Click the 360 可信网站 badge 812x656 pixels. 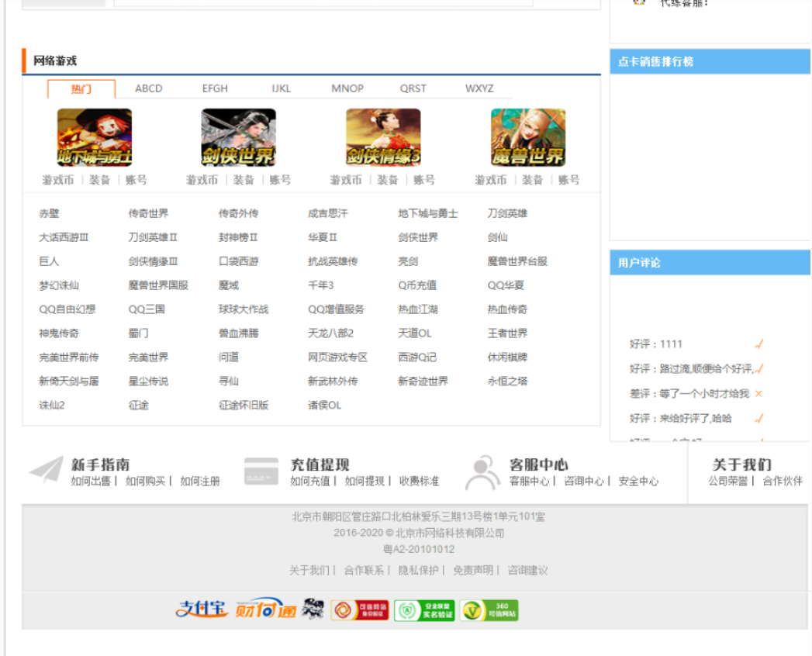(489, 610)
